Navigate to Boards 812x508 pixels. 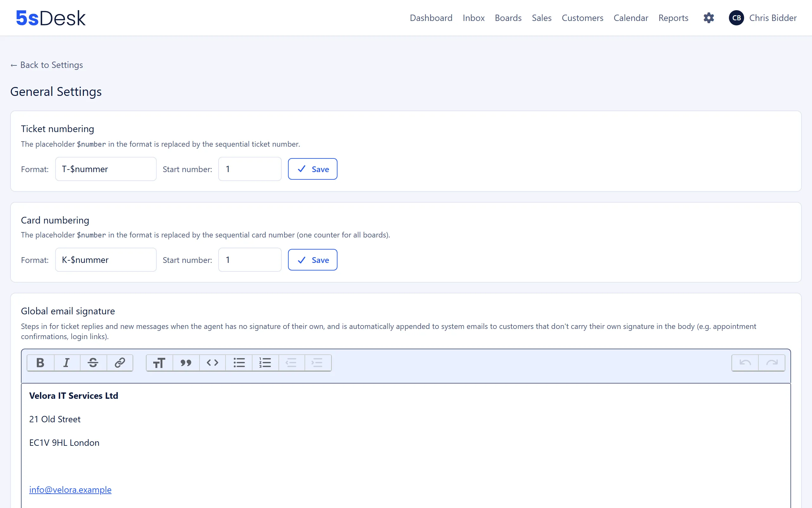coord(508,18)
